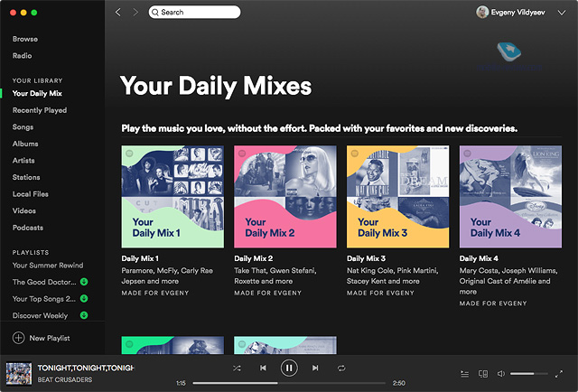
Task: Open Your Daily Mix 3 cover
Action: pyautogui.click(x=397, y=197)
